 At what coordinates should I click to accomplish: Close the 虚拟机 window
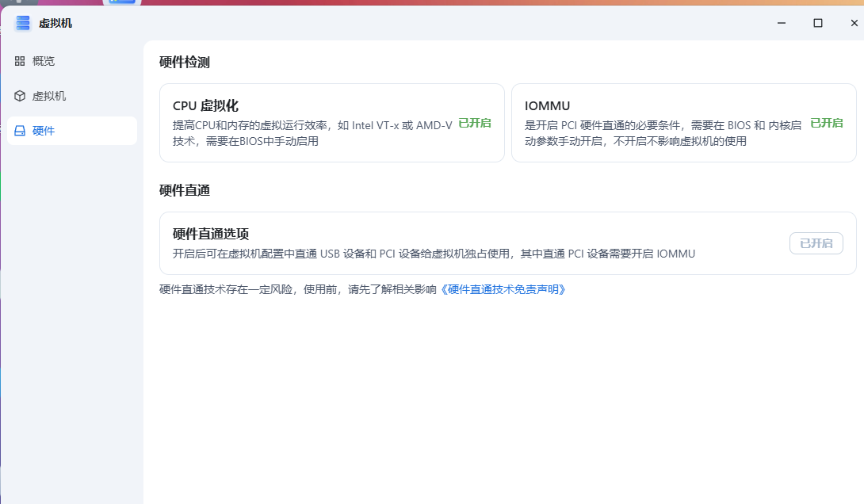[854, 23]
